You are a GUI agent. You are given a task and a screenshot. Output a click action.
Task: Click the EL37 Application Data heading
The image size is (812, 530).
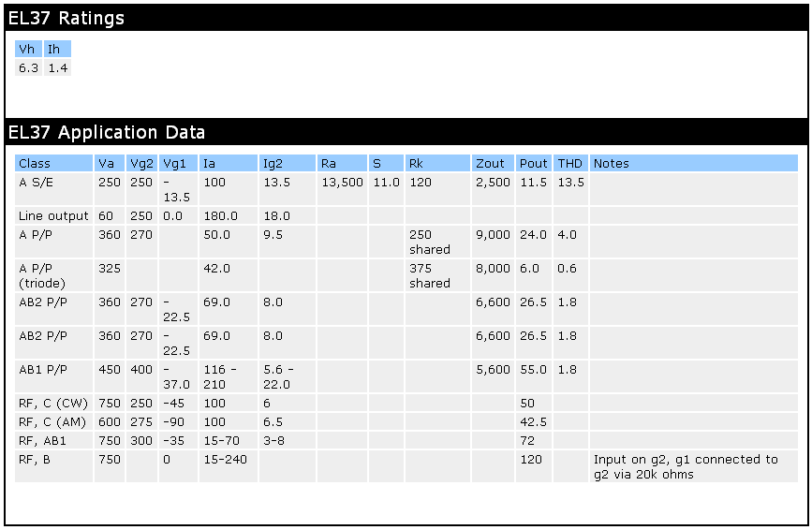107,133
